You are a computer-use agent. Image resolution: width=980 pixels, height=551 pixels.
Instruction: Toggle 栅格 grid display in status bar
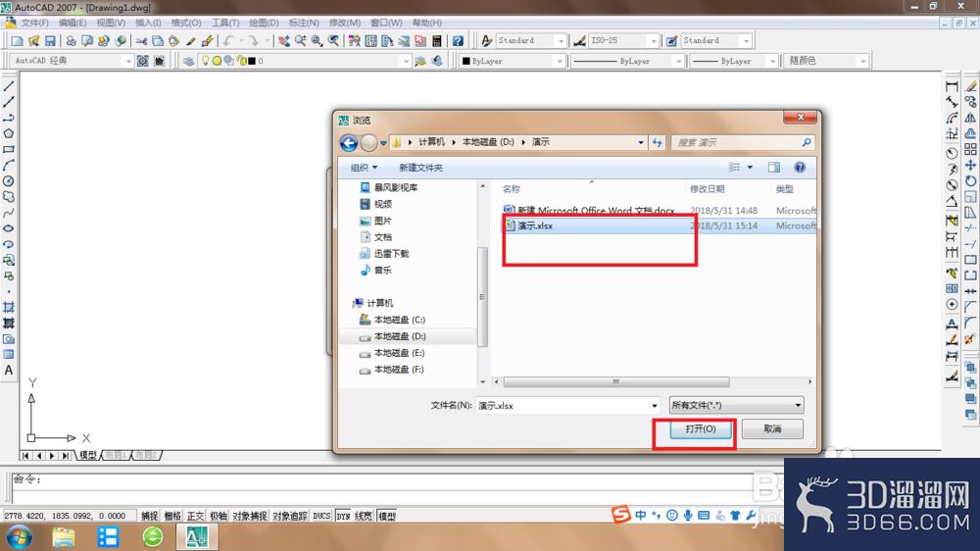[x=172, y=516]
